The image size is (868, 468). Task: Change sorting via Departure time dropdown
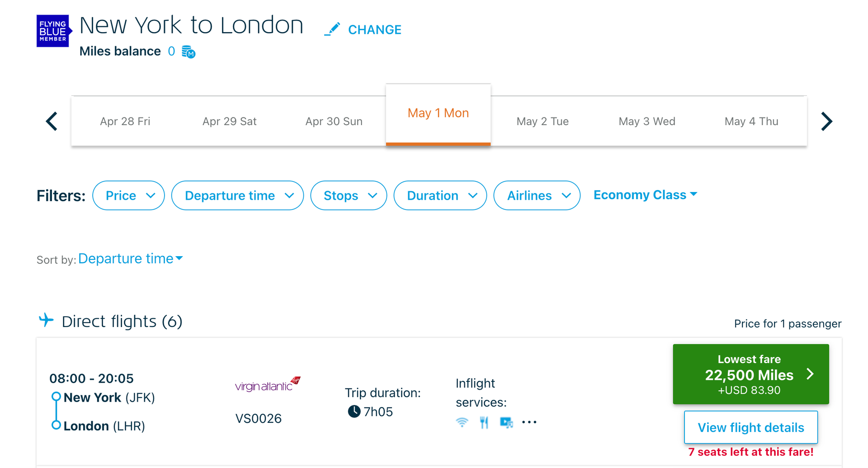click(x=130, y=258)
